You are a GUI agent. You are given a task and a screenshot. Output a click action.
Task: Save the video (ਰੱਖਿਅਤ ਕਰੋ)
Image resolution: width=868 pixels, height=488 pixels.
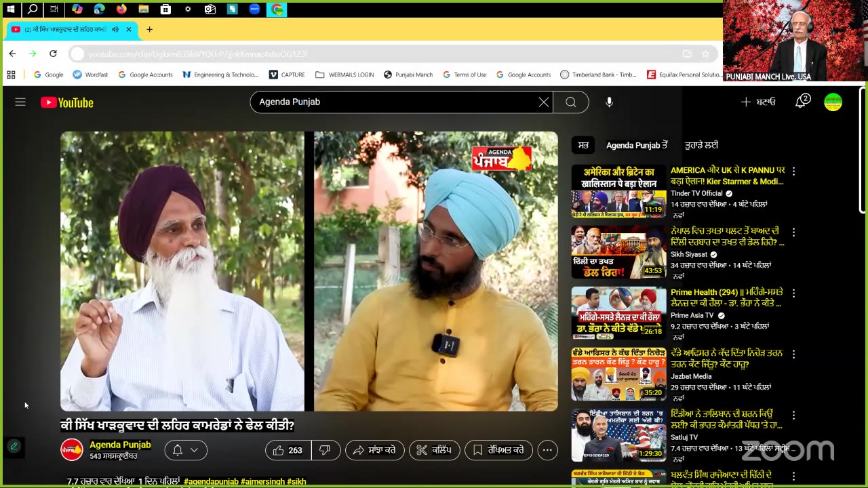[498, 450]
